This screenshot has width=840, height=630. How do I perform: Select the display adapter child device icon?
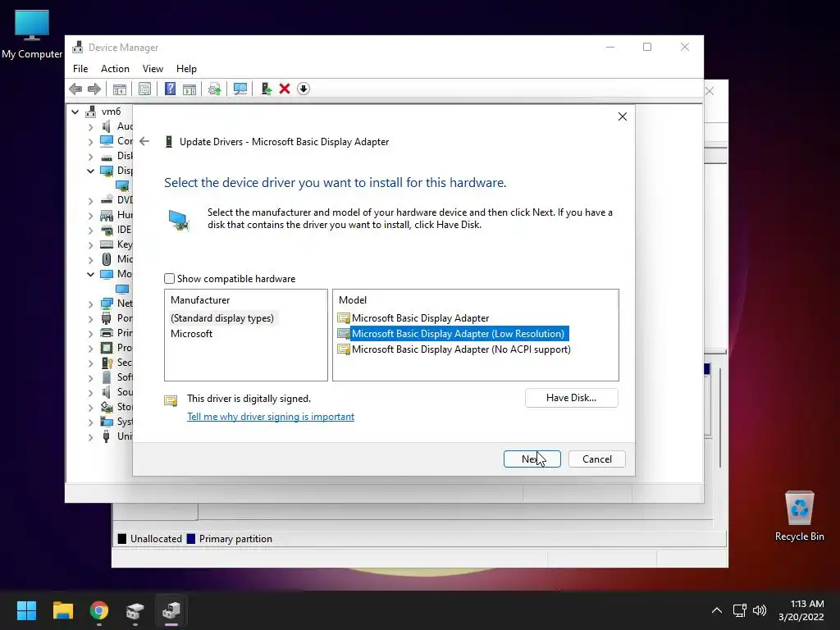coord(122,185)
